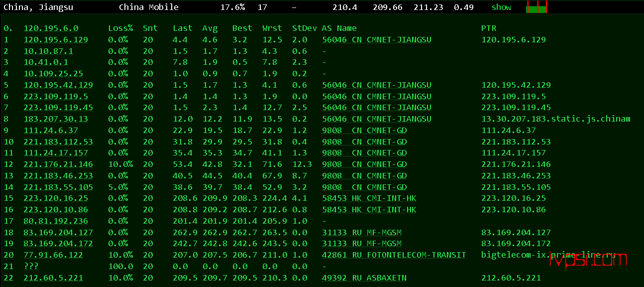The image size is (644, 287).
Task: Open hop 19 IP link 83.169.204.172
Action: pos(58,244)
